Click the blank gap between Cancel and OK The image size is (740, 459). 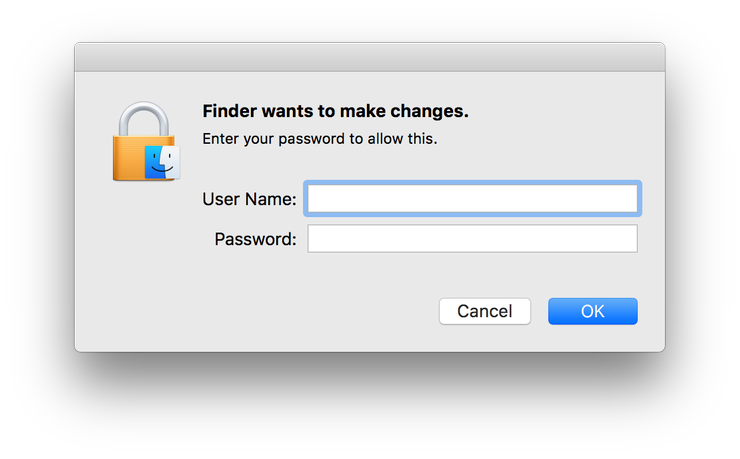coord(539,311)
